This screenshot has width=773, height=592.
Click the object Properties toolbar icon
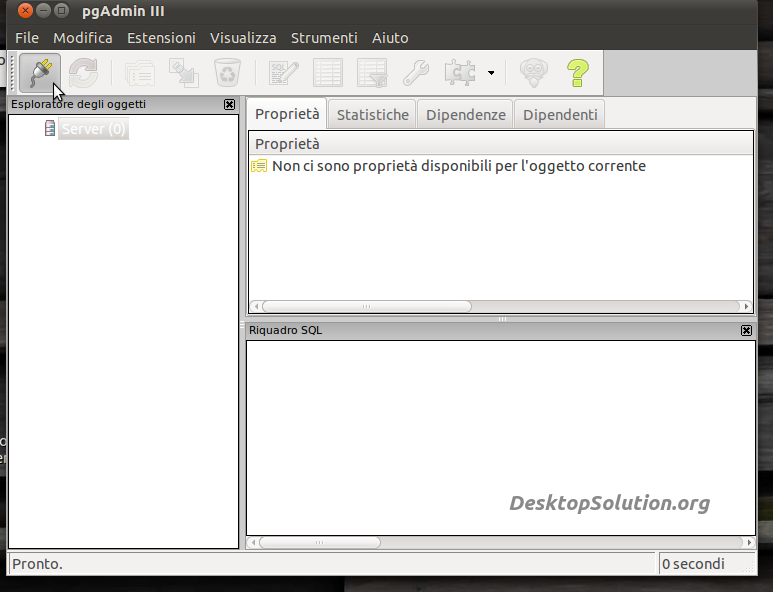click(140, 73)
